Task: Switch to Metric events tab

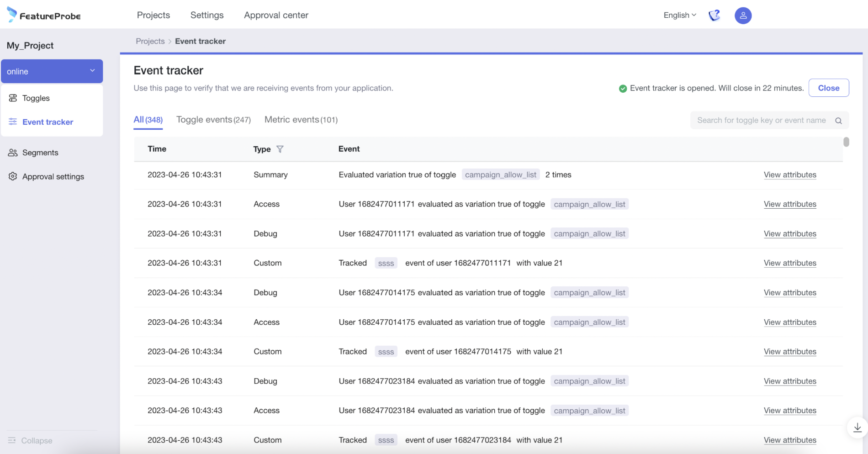Action: [x=301, y=120]
